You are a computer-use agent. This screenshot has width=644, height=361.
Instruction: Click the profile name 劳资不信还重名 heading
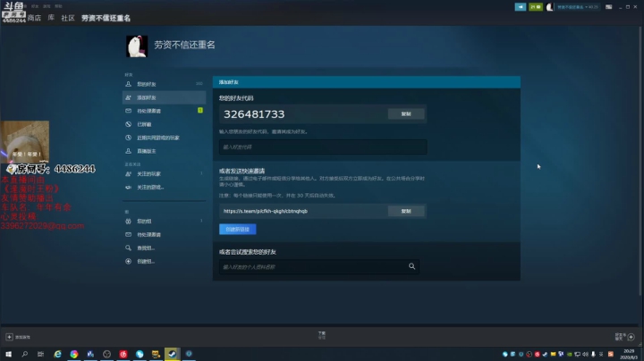(184, 45)
